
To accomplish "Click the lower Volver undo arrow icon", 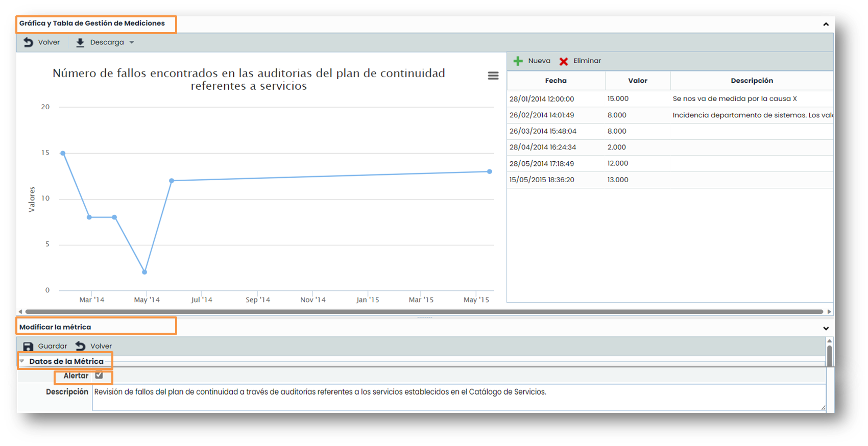I will pos(80,346).
